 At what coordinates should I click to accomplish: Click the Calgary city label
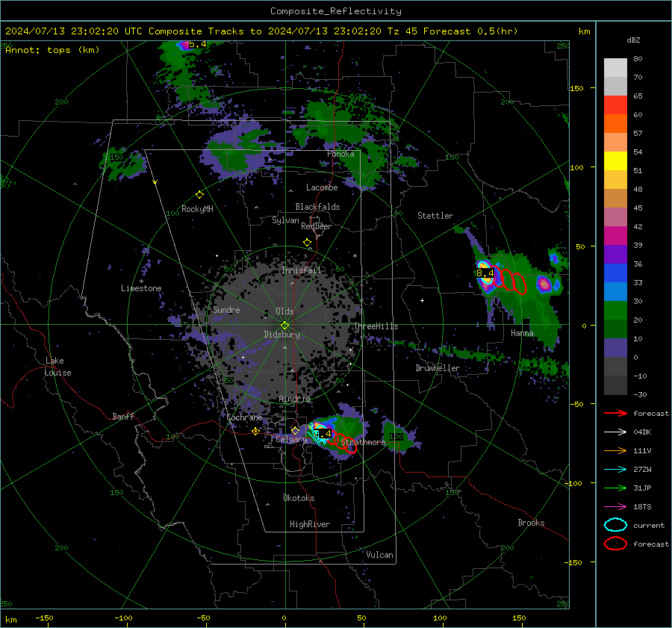tap(291, 439)
